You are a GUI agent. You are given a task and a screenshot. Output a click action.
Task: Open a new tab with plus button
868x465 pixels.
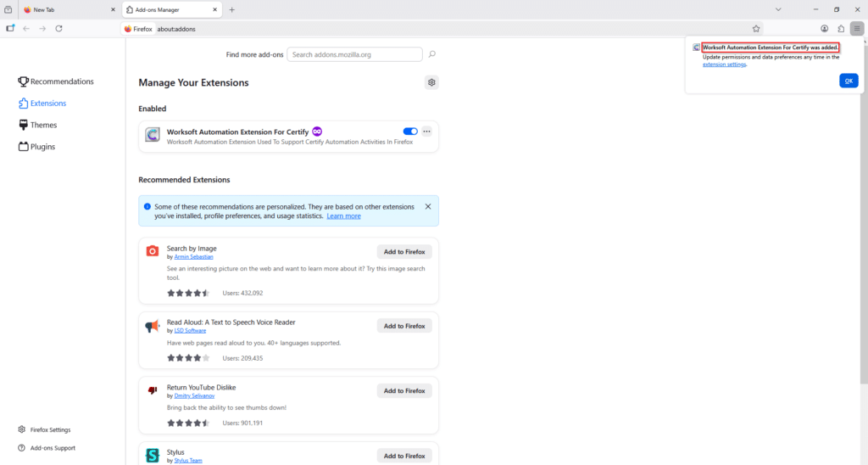232,9
